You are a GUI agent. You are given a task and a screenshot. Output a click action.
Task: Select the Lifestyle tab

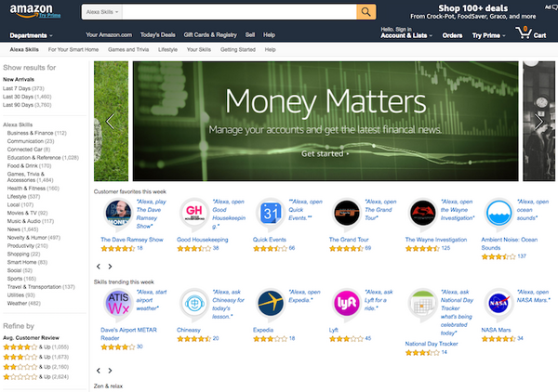tap(167, 50)
